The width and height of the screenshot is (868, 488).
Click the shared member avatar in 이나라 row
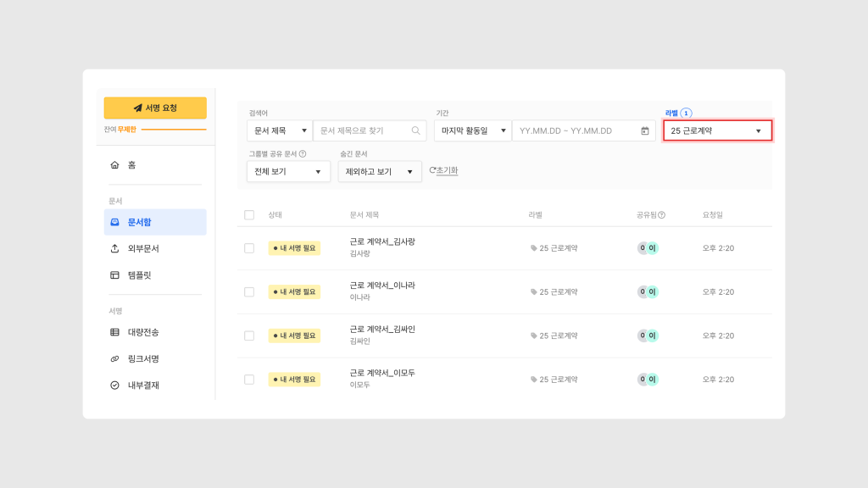648,291
